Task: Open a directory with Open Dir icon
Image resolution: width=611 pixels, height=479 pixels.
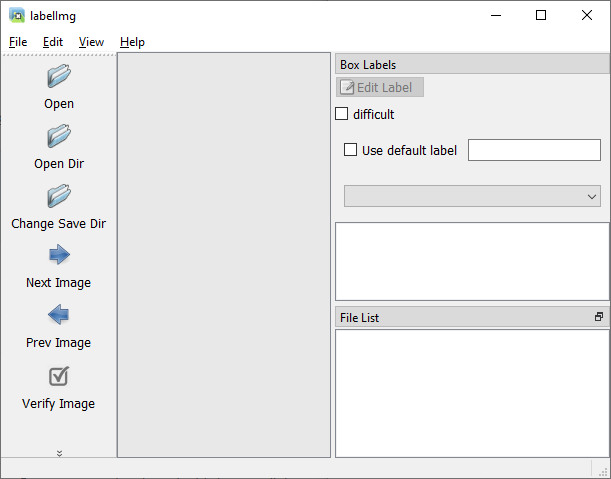Action: point(59,136)
